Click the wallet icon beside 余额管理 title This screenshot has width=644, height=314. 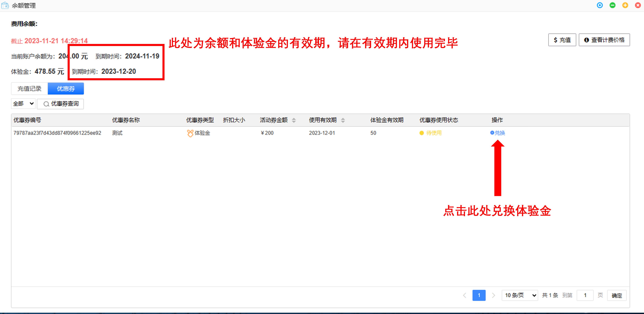[5, 5]
